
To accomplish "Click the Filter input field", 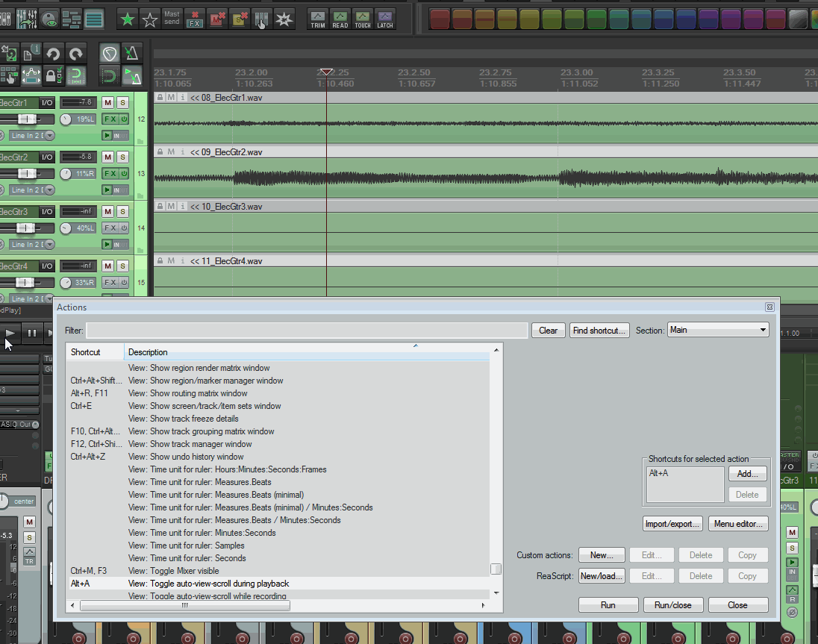I will coord(307,330).
